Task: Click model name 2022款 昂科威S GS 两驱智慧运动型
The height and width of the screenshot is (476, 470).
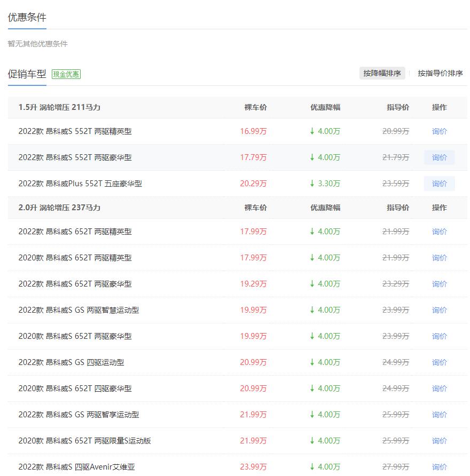Action: pos(79,310)
